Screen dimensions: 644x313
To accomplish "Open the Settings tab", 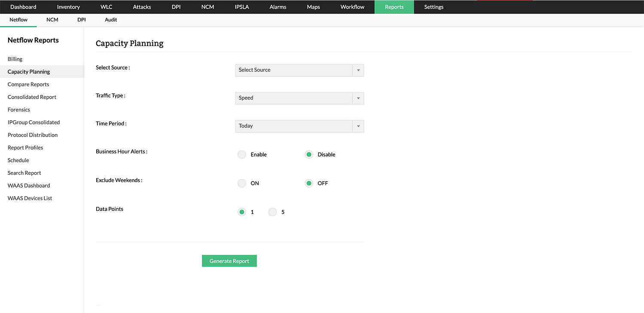I will pyautogui.click(x=434, y=7).
